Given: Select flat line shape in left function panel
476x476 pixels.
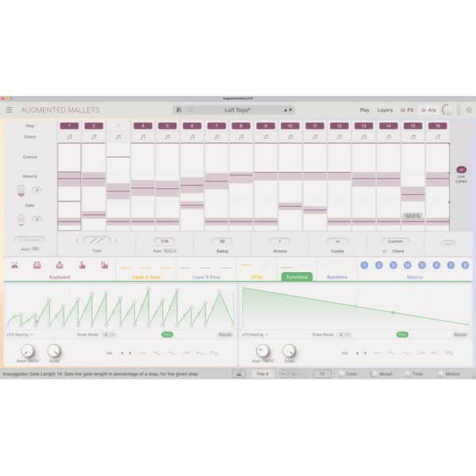Looking at the screenshot, I should 142,353.
